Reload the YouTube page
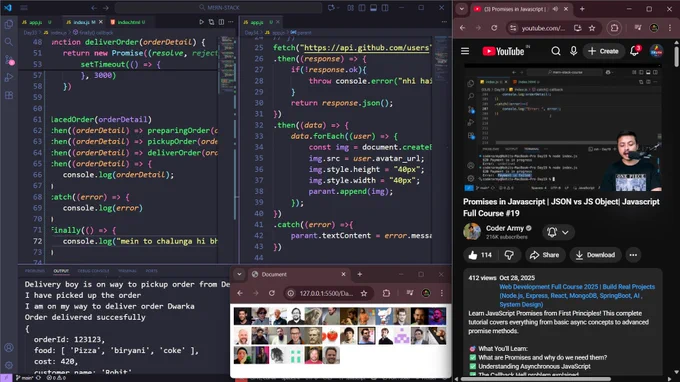The height and width of the screenshot is (382, 680). click(494, 28)
